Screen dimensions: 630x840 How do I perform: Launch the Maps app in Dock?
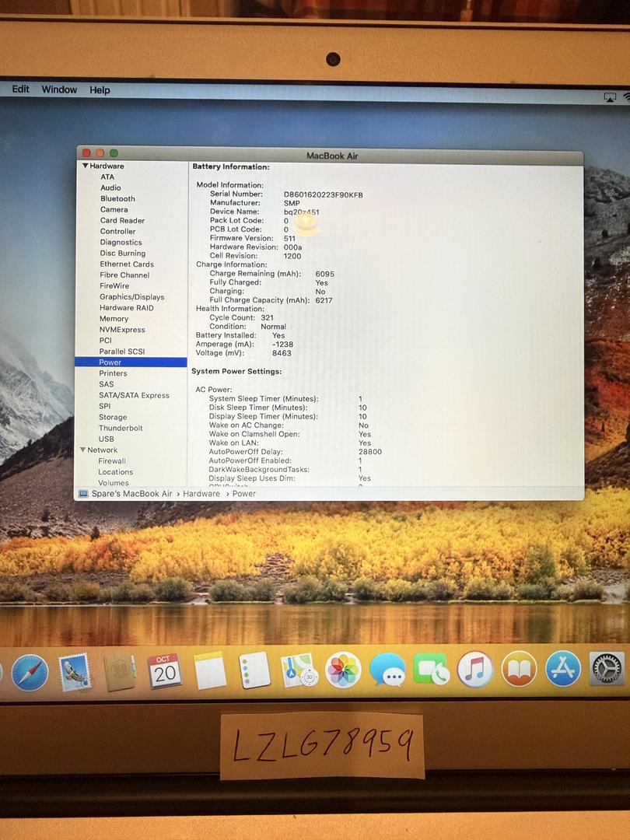click(x=299, y=670)
